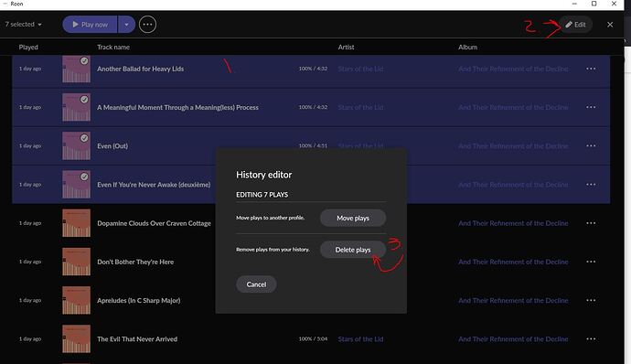Viewport: 631px width, 364px height.
Task: Open the circled three-dot more menu
Action: 147,25
